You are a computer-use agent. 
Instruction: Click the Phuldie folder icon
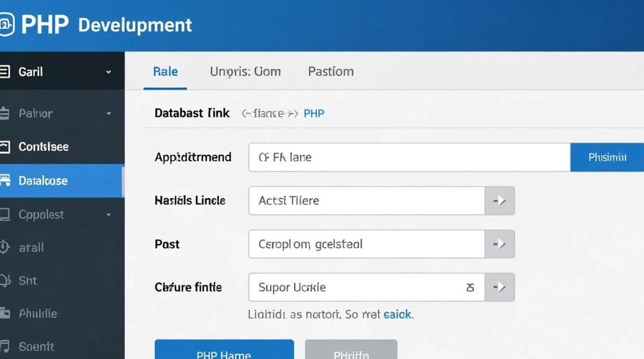tap(4, 314)
